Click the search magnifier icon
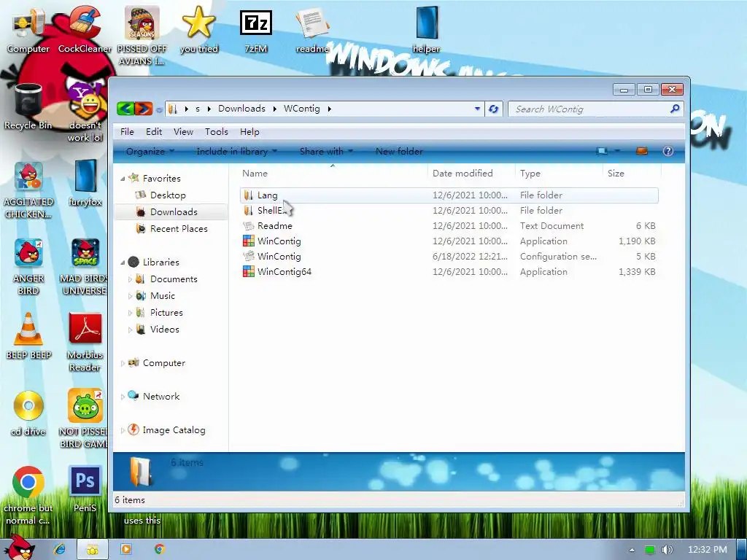This screenshot has height=560, width=747. coord(675,109)
